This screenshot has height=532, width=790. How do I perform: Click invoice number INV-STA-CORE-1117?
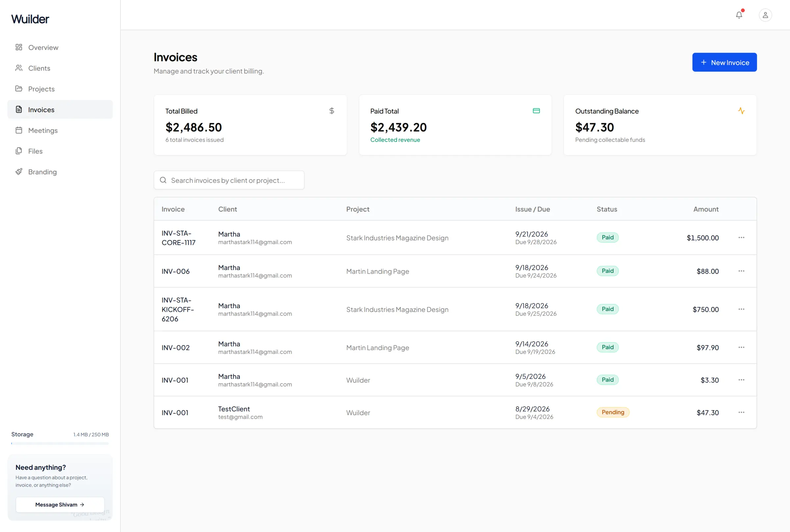coord(178,238)
